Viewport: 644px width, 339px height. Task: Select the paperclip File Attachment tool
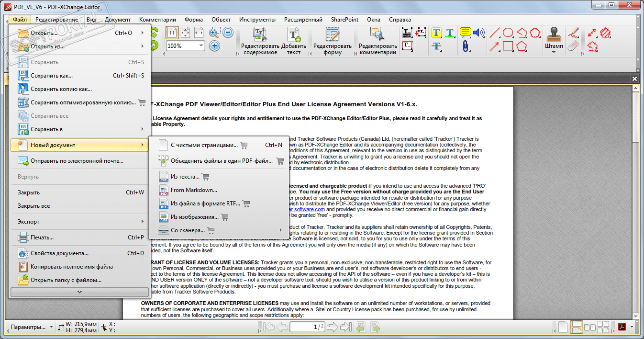(465, 46)
